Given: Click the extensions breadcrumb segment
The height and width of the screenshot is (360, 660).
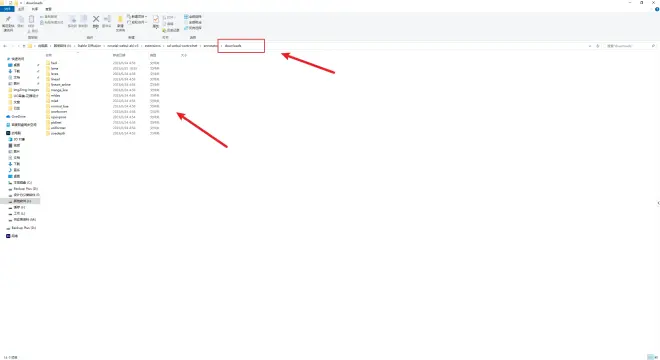Looking at the screenshot, I should pos(153,46).
